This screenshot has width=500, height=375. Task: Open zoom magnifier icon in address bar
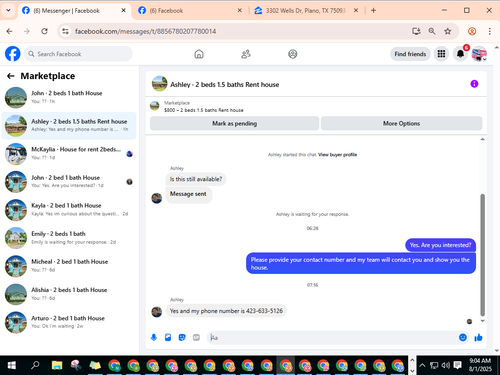432,31
